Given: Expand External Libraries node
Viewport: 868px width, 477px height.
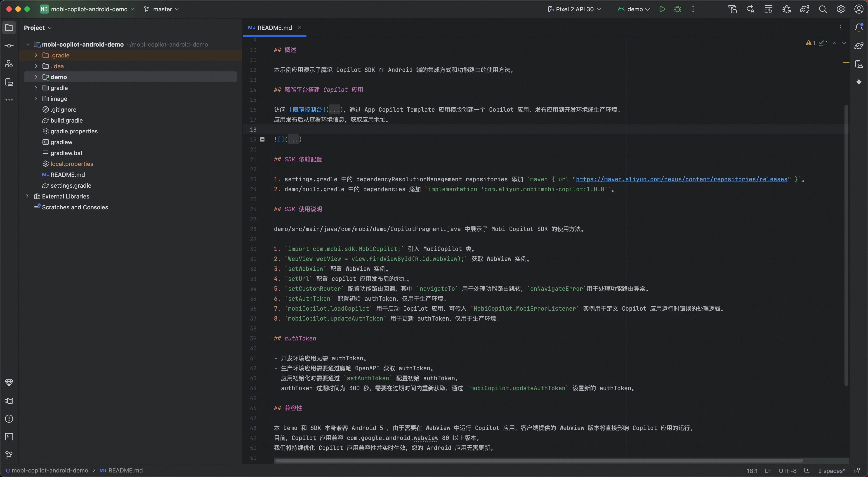Looking at the screenshot, I should (x=28, y=196).
